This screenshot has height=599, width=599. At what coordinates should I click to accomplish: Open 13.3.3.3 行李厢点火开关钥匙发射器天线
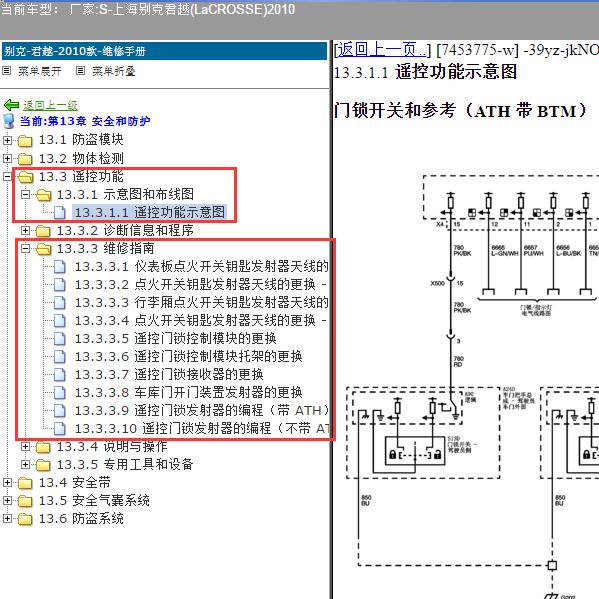tap(201, 303)
